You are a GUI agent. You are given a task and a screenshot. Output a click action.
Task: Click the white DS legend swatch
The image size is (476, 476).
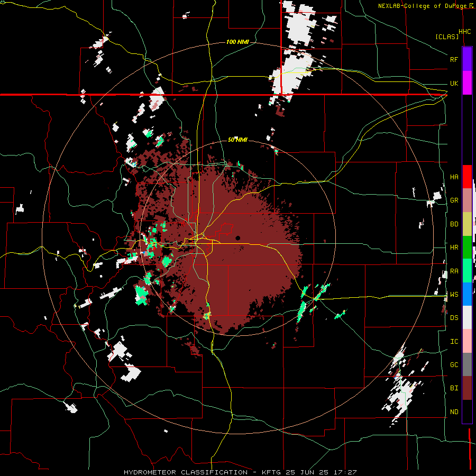click(467, 317)
